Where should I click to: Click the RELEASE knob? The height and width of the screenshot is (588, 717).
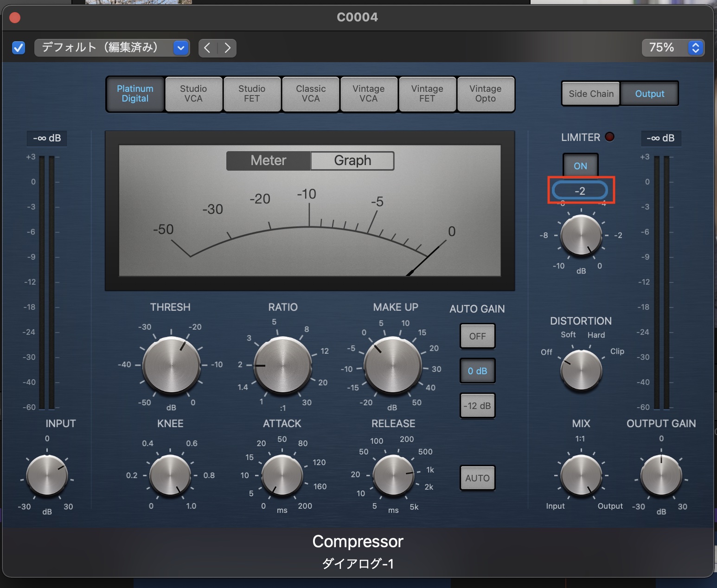[x=393, y=475]
